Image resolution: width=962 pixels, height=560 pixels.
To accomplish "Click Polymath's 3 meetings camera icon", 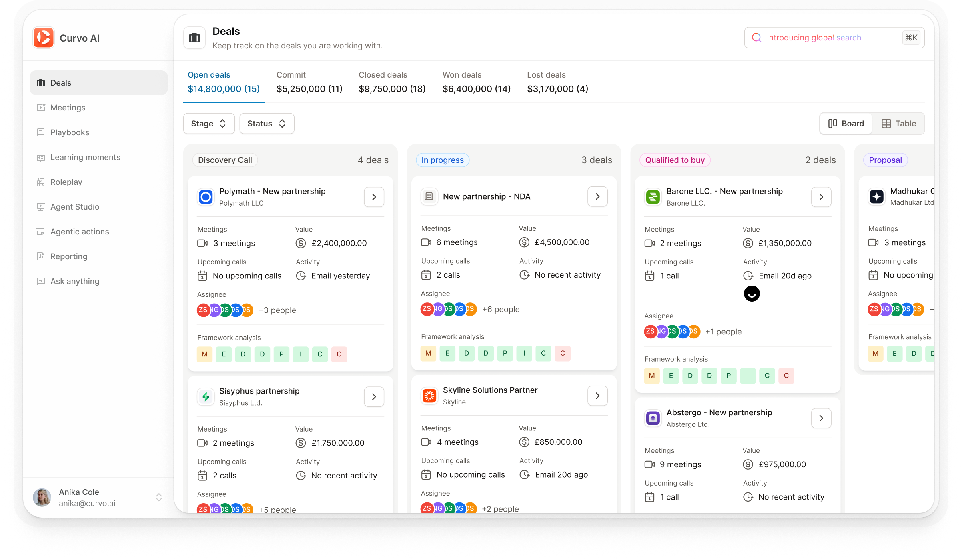I will coord(202,243).
